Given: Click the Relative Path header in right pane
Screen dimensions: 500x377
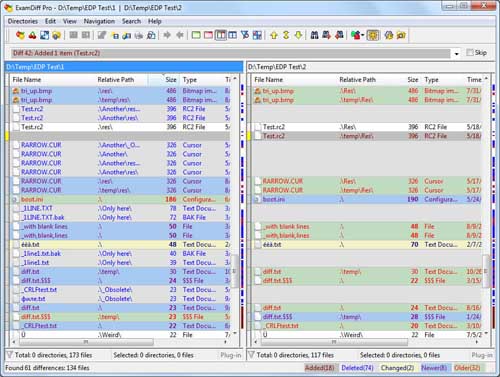Looking at the screenshot, I should tap(357, 80).
